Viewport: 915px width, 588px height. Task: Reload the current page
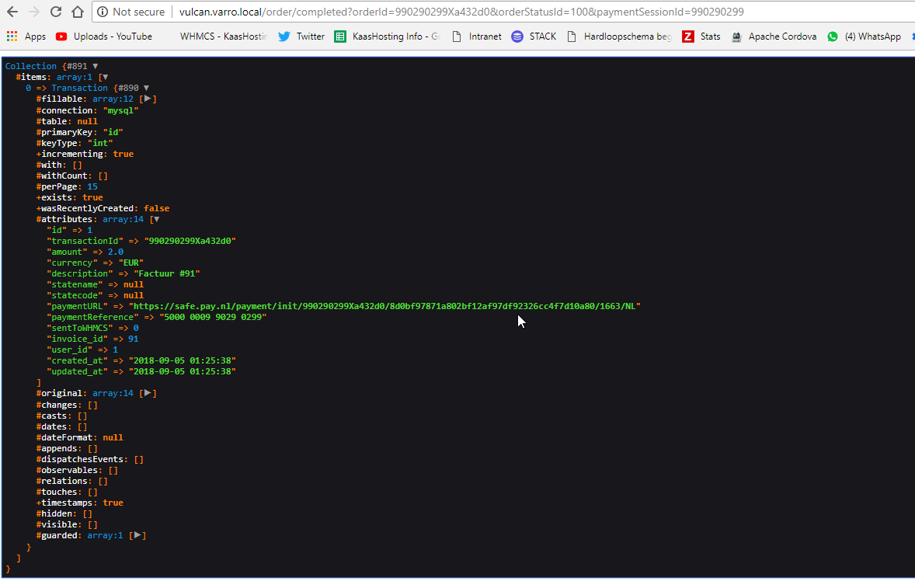coord(55,12)
